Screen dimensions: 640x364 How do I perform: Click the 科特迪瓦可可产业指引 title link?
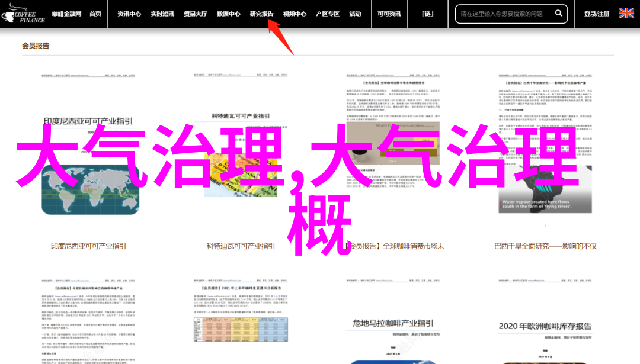coord(241,246)
